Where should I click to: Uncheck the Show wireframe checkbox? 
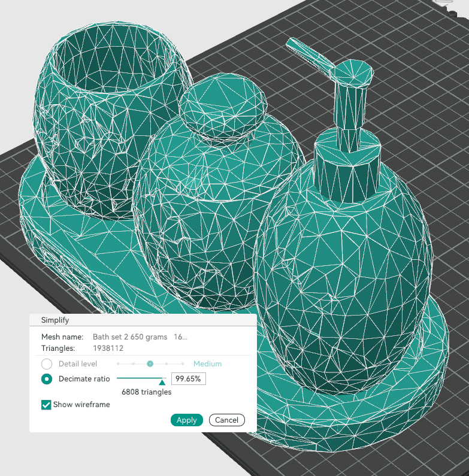tap(46, 405)
